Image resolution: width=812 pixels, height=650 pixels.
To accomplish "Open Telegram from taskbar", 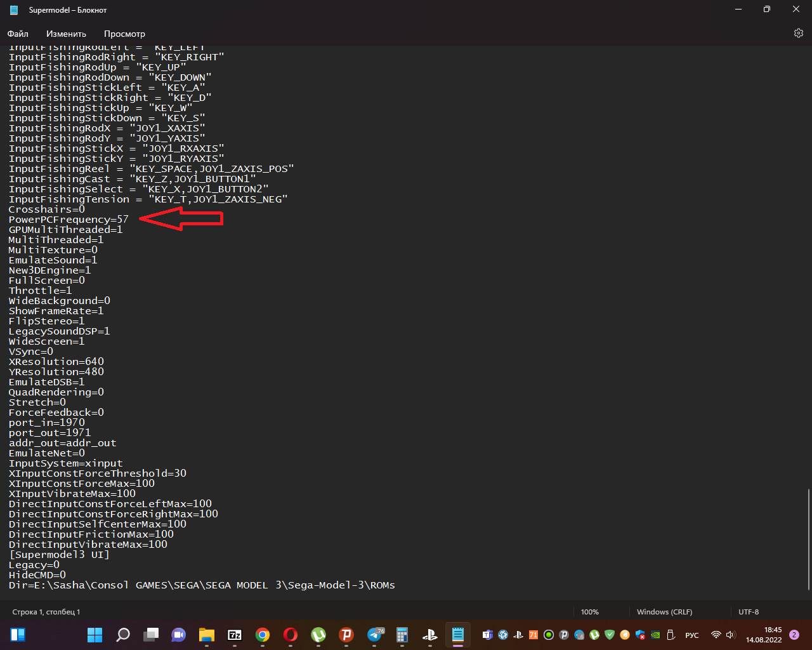I will point(374,635).
